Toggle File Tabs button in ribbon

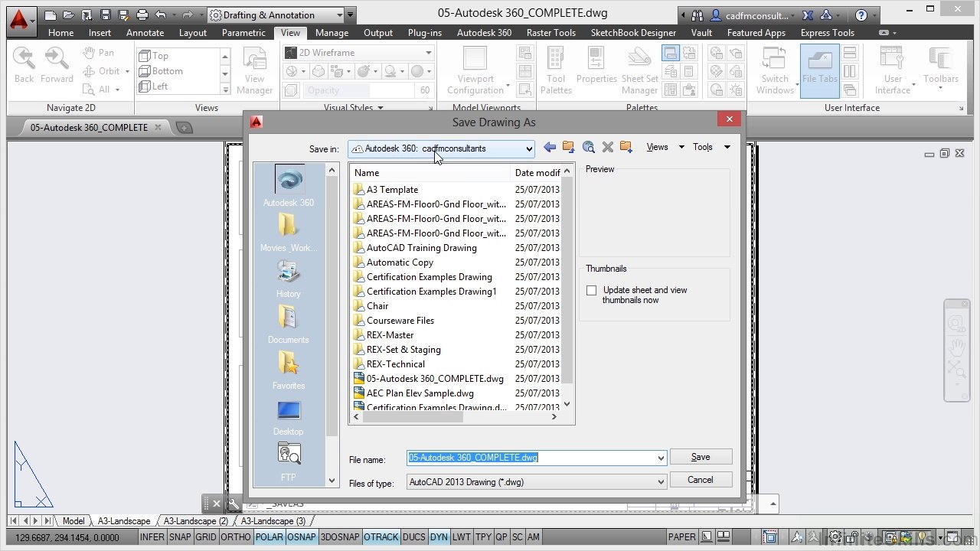(x=820, y=71)
